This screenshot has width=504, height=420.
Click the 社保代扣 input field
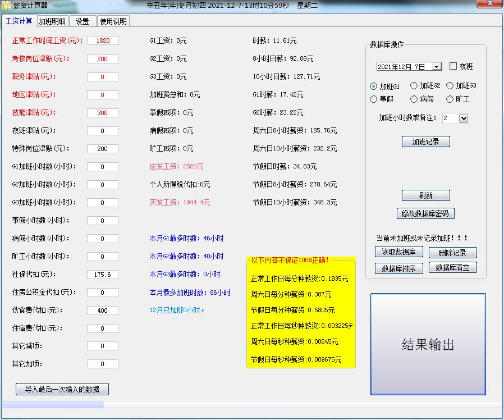pos(103,275)
